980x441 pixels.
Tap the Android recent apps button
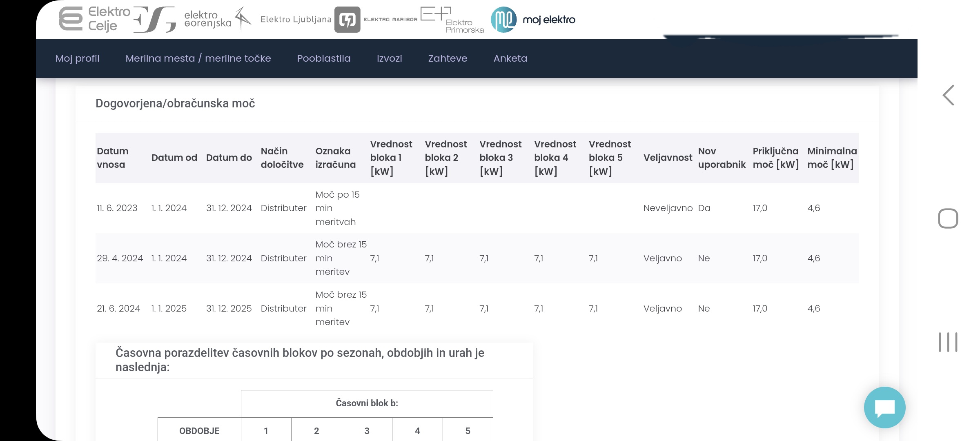point(948,342)
